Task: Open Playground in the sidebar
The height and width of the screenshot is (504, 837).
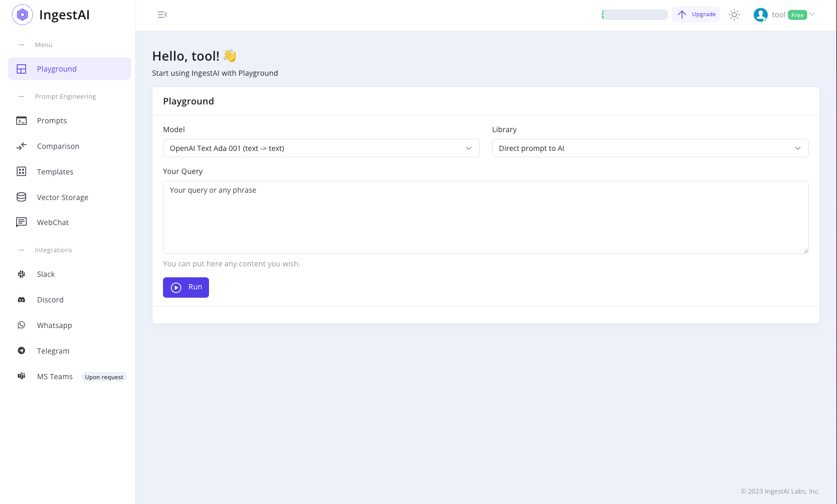Action: coord(69,69)
